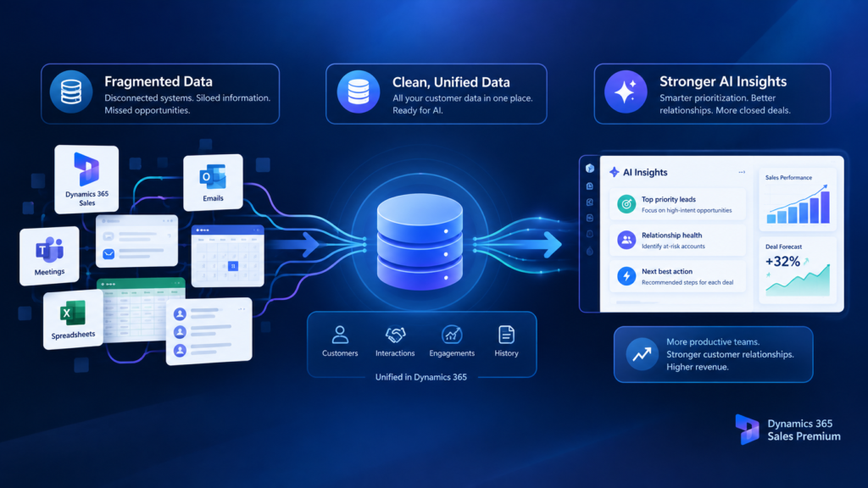
Task: Open AI Insights panel more options ellipsis
Action: click(742, 172)
